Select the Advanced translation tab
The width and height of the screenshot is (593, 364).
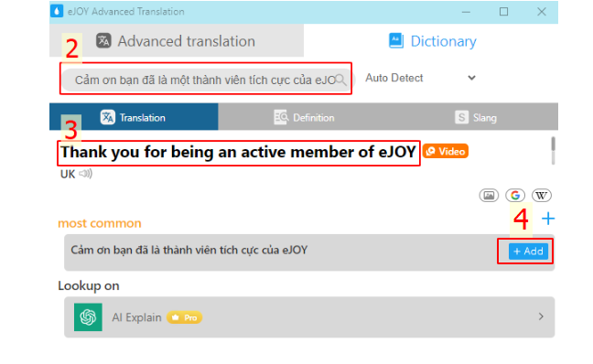tap(177, 41)
